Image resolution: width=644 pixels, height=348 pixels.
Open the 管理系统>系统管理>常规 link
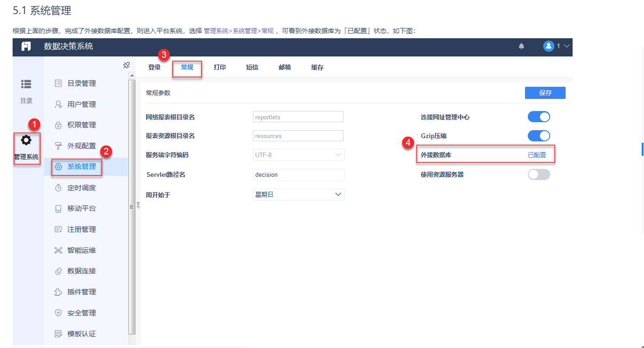(x=239, y=31)
